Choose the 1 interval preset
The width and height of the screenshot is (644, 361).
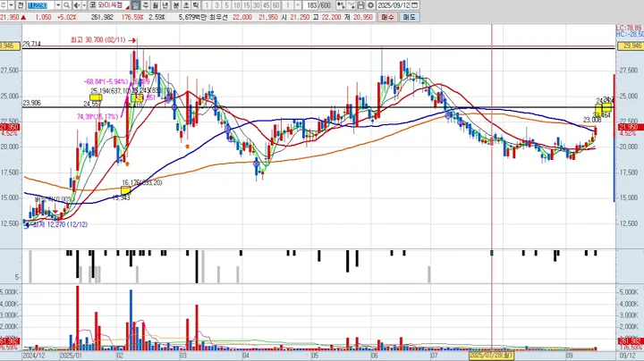point(207,5)
